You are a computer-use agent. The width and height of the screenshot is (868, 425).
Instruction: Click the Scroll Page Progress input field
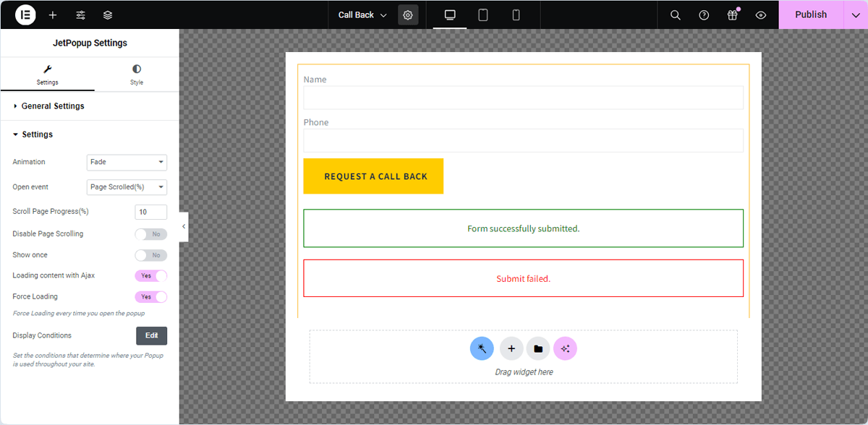(150, 212)
